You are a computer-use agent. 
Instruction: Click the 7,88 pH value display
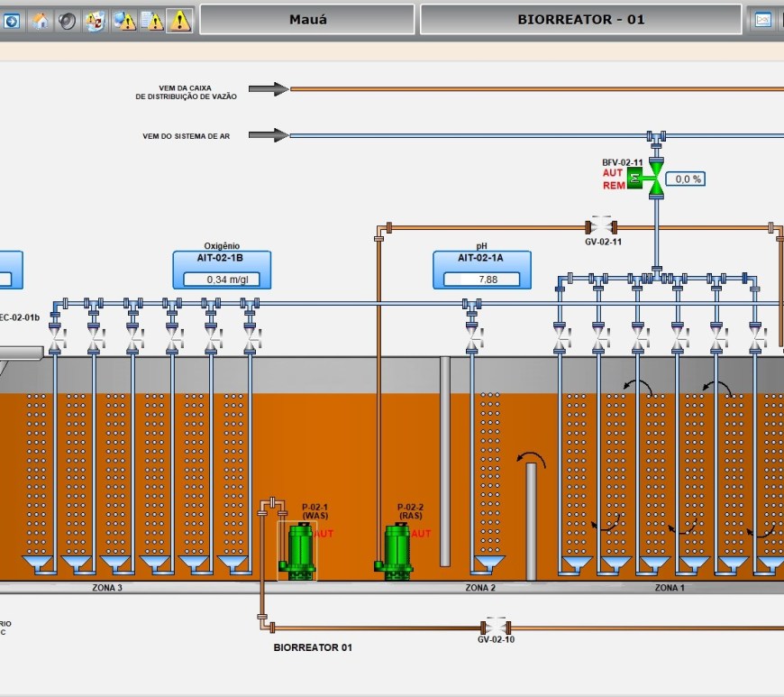tap(481, 280)
